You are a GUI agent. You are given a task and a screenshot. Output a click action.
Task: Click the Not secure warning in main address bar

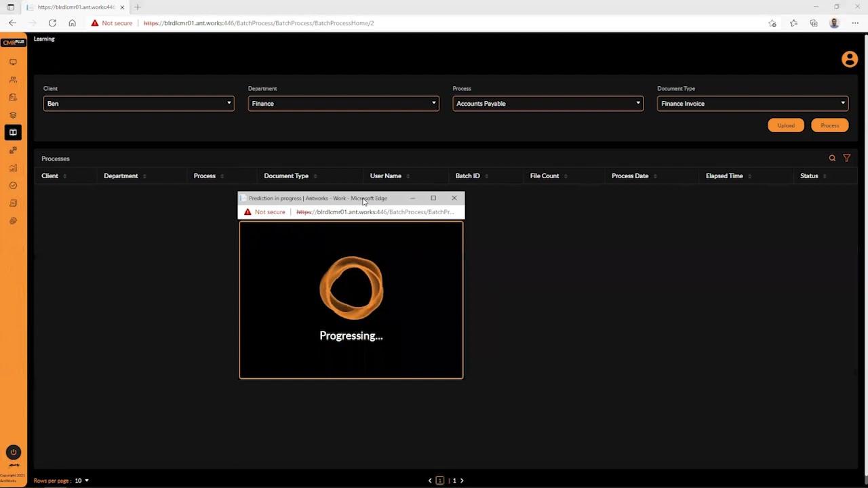tap(112, 23)
